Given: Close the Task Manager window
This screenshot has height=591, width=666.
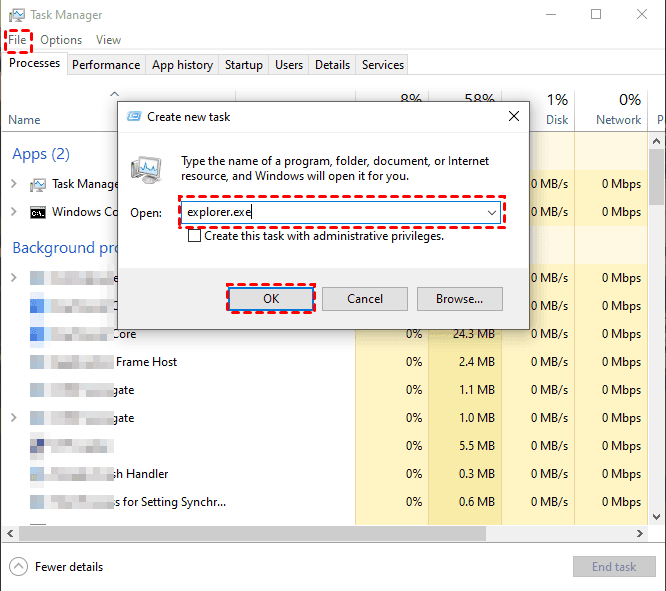Looking at the screenshot, I should coord(642,14).
